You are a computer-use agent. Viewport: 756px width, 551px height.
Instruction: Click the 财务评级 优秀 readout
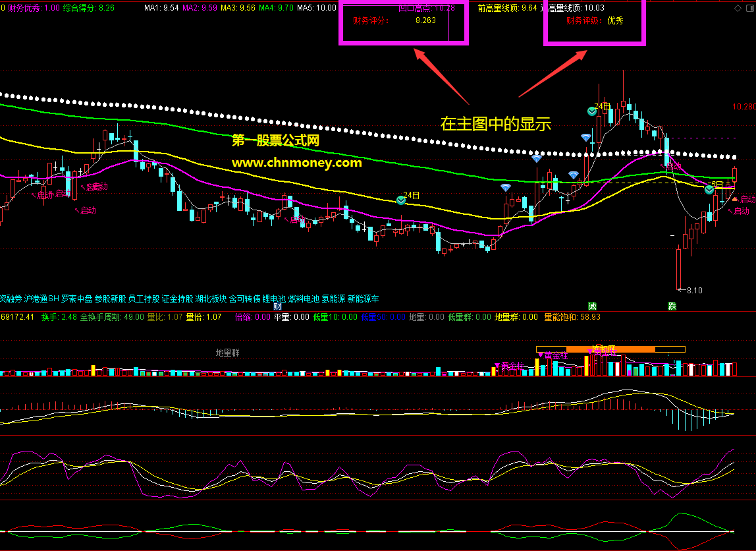tap(595, 20)
